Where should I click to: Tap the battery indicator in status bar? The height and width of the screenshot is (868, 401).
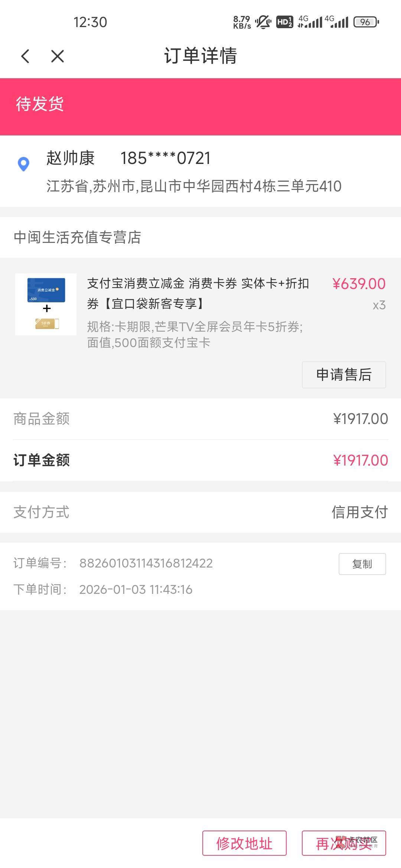[x=366, y=22]
